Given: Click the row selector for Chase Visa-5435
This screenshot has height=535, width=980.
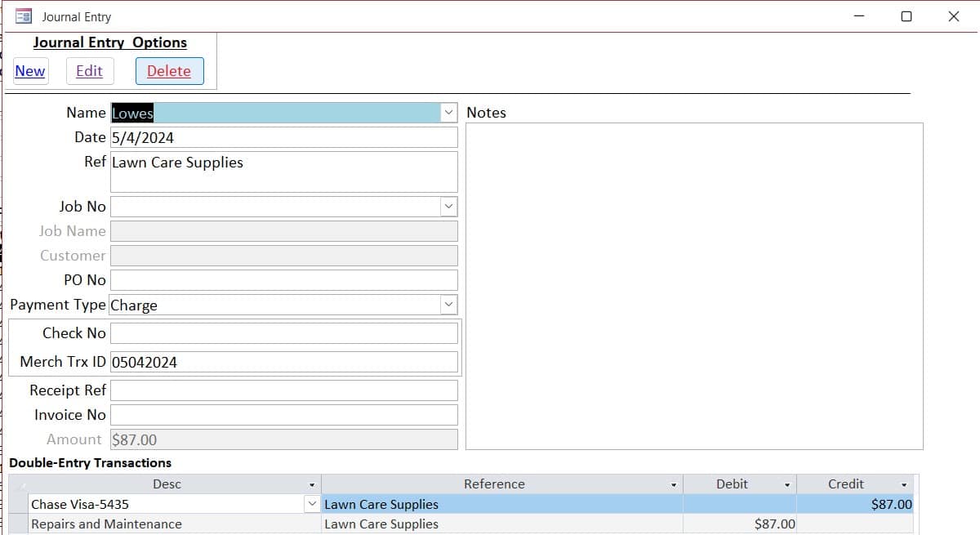Looking at the screenshot, I should click(18, 505).
